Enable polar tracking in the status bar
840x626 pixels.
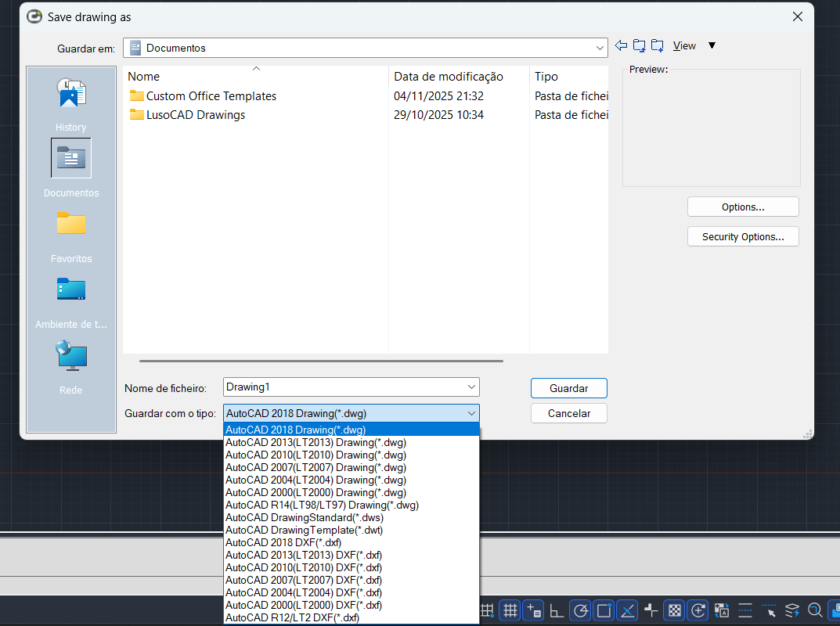(x=580, y=610)
